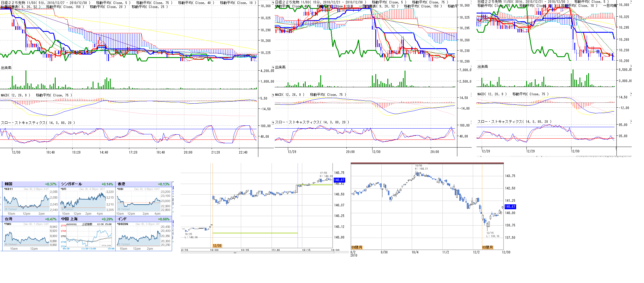Select the 香港 market header
The height and width of the screenshot is (283, 644).
click(x=122, y=184)
